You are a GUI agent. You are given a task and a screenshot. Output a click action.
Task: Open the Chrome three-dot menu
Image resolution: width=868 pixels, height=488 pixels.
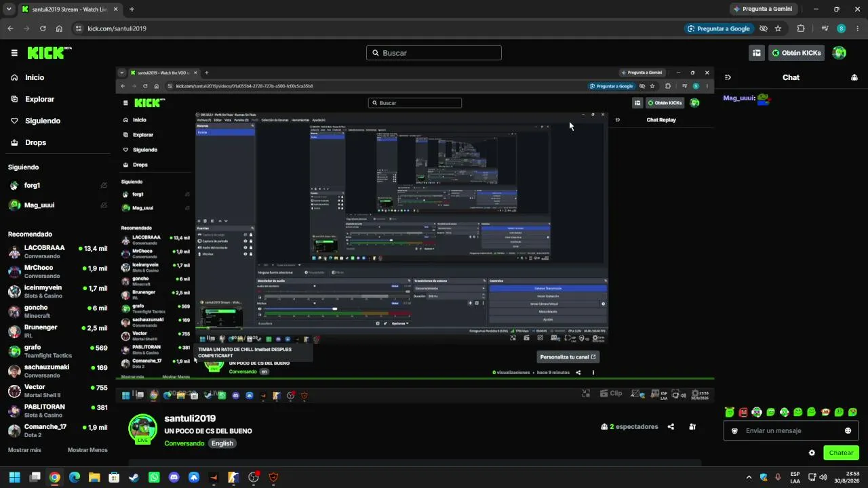[x=857, y=28]
